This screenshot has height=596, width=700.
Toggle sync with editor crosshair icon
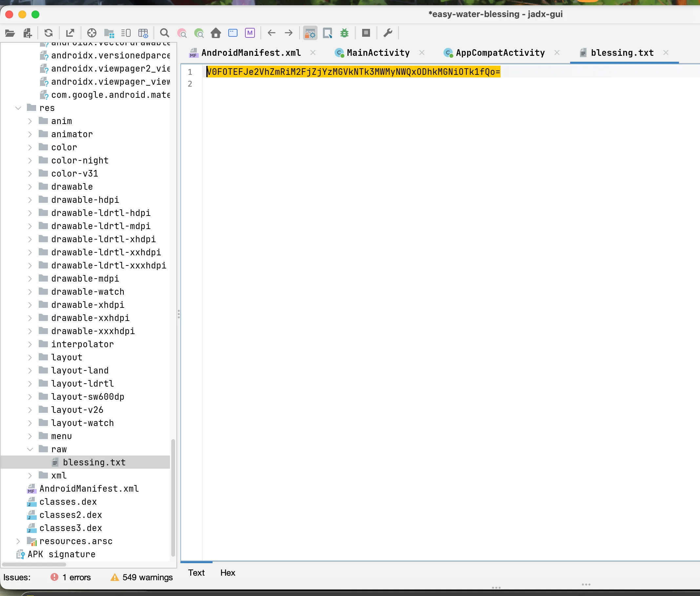92,33
